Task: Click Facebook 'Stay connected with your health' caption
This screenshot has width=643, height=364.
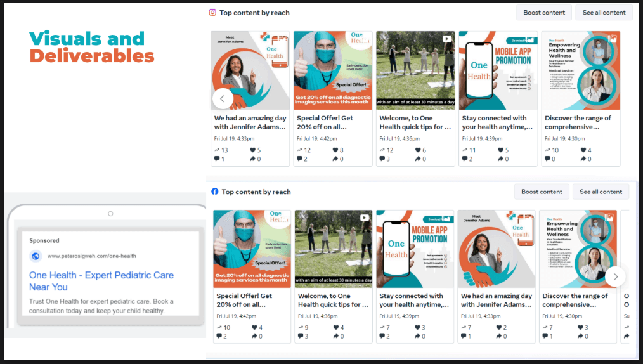Action: [x=412, y=300]
